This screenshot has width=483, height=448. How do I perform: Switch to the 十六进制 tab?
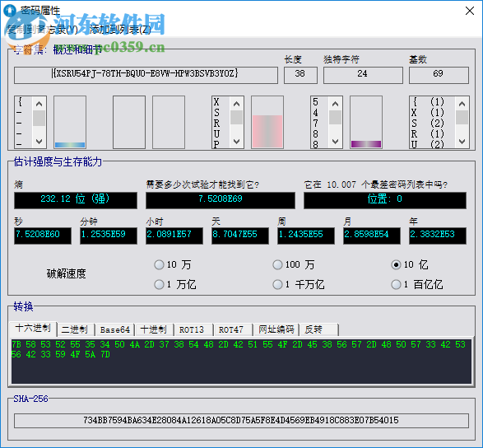pos(33,329)
